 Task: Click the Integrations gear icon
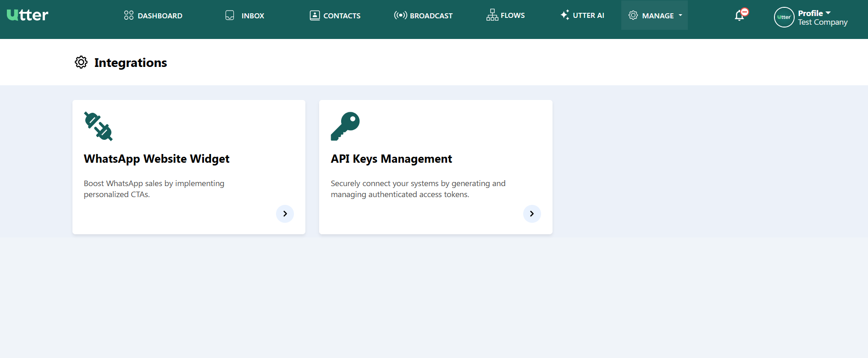[81, 62]
